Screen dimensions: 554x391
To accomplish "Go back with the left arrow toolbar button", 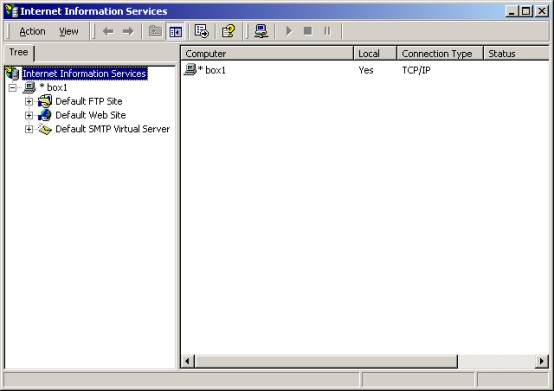I will coord(108,31).
